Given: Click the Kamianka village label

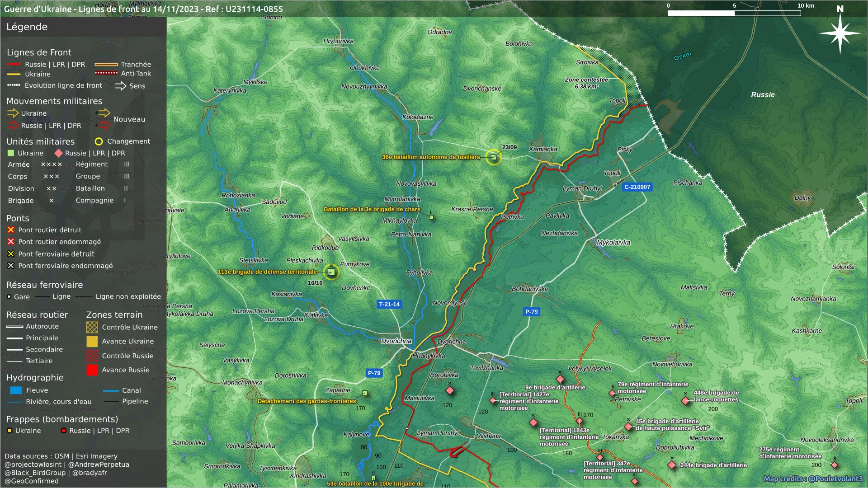Looking at the screenshot, I should tap(543, 149).
